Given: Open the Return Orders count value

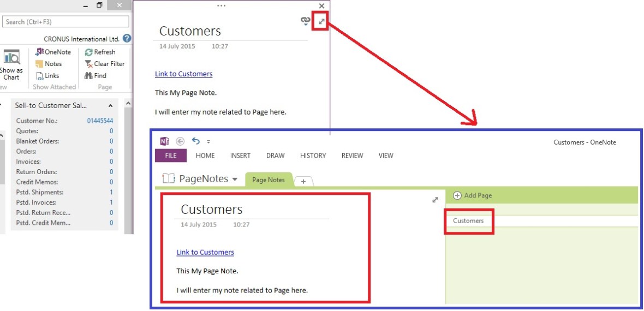Looking at the screenshot, I should point(111,172).
